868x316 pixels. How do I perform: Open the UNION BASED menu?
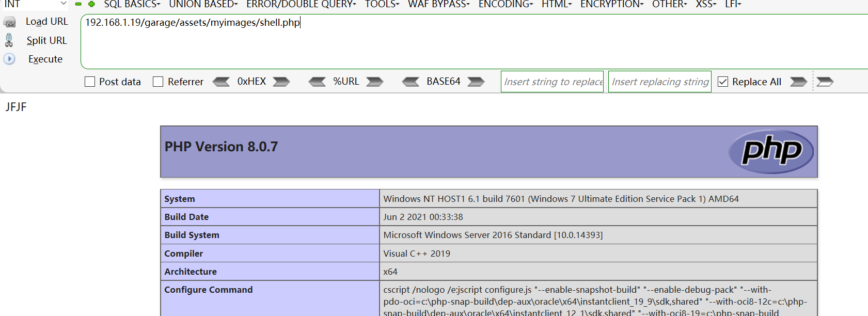(x=203, y=4)
